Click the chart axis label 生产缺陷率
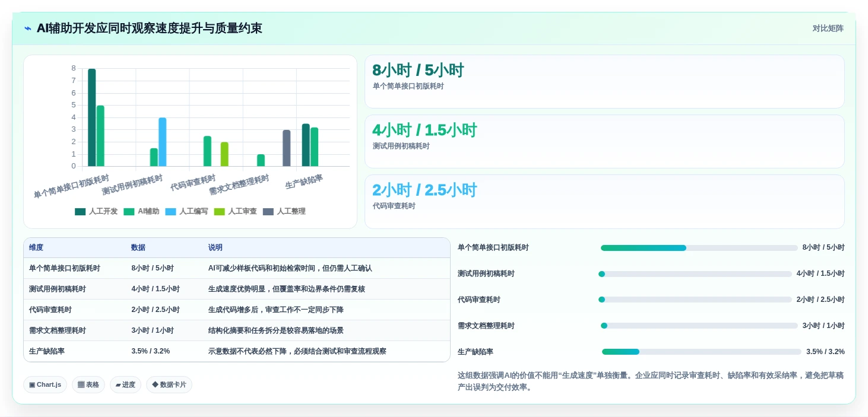This screenshot has width=868, height=417. click(x=304, y=182)
